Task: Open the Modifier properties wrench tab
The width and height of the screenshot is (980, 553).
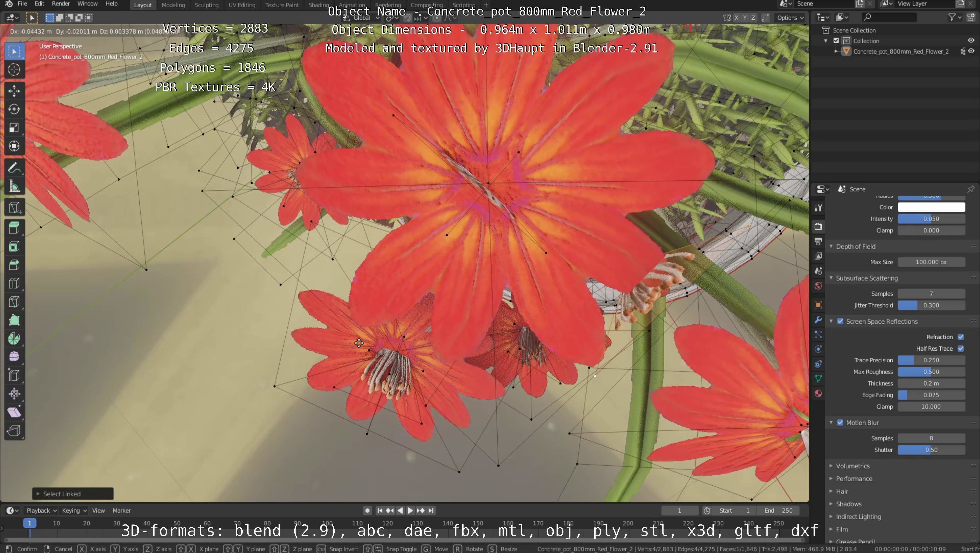Action: pos(818,319)
